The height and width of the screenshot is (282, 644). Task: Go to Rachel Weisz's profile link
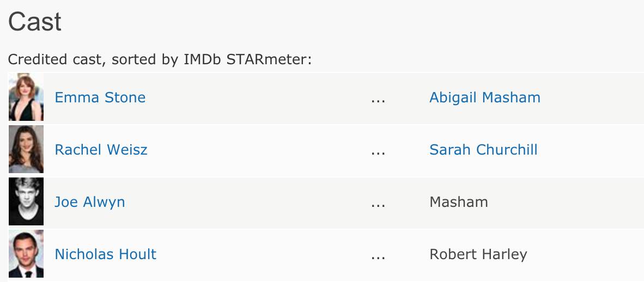(101, 150)
